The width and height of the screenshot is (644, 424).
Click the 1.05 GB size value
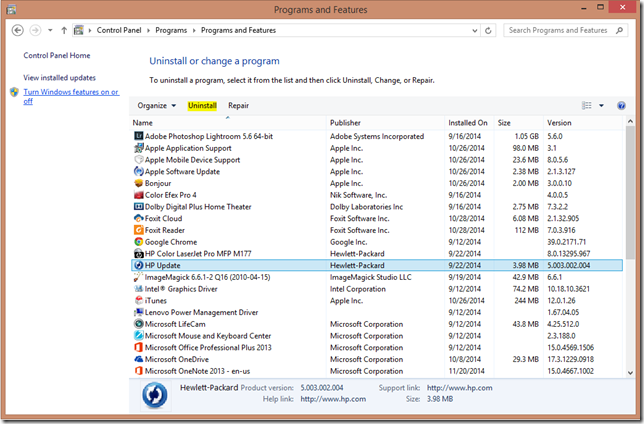527,136
